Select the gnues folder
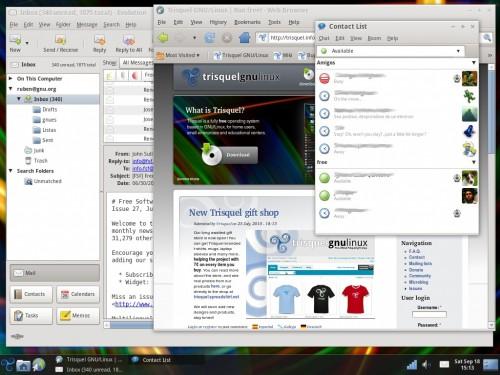Viewport: 500px width, 375px height. 45,120
